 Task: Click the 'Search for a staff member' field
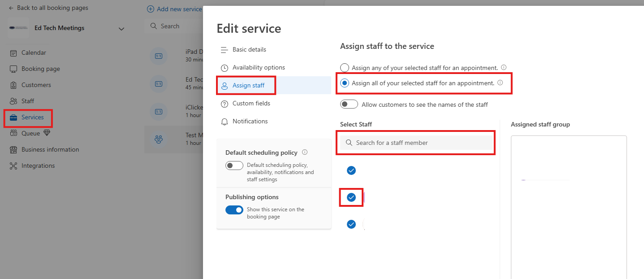417,143
